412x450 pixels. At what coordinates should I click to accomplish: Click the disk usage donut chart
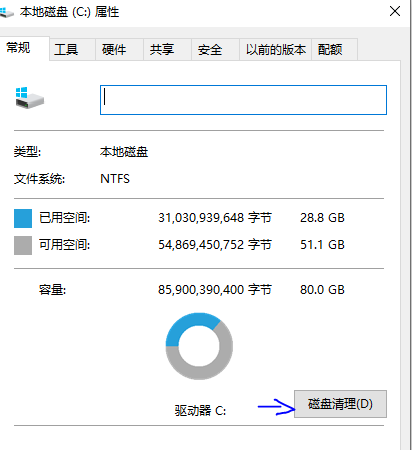199,346
